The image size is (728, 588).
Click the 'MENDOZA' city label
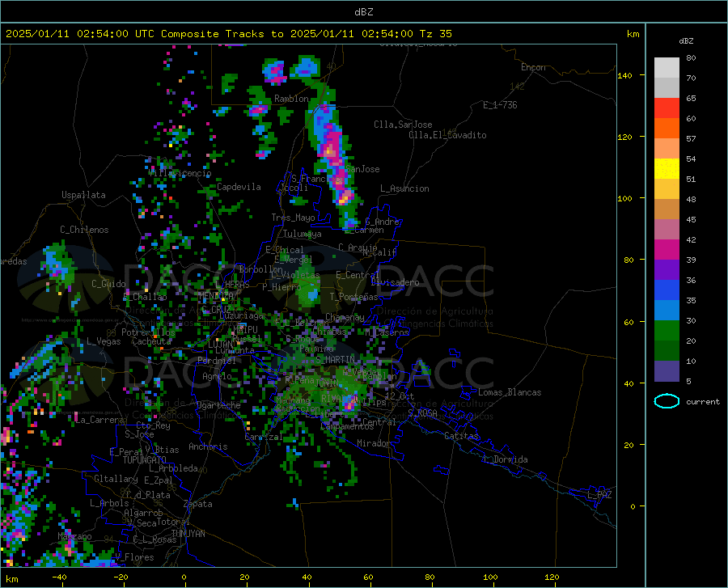pyautogui.click(x=216, y=295)
